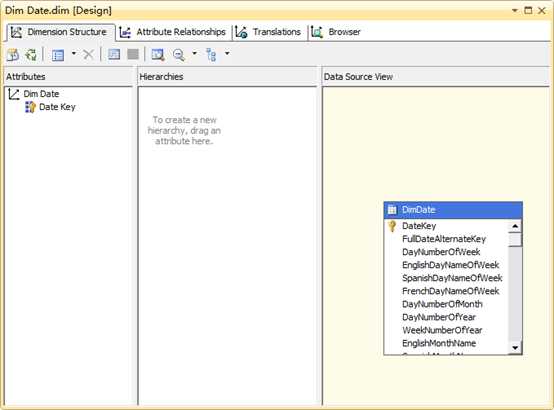The image size is (554, 410).
Task: Click the Find Table toolbar icon
Action: (158, 55)
